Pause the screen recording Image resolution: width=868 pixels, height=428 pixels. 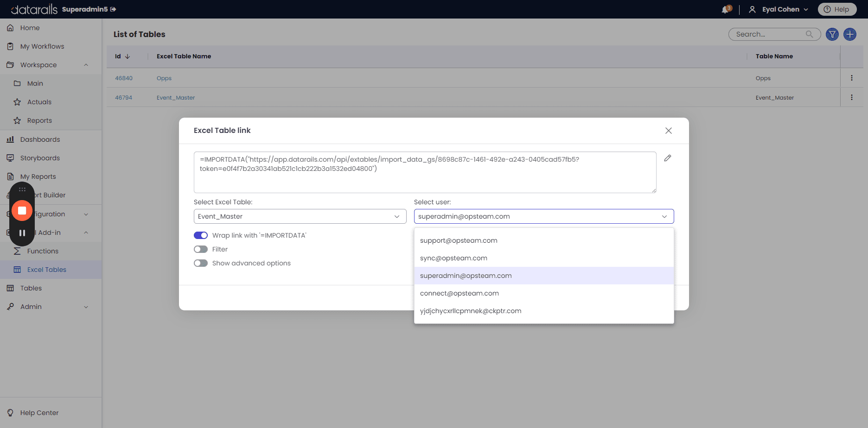tap(22, 233)
